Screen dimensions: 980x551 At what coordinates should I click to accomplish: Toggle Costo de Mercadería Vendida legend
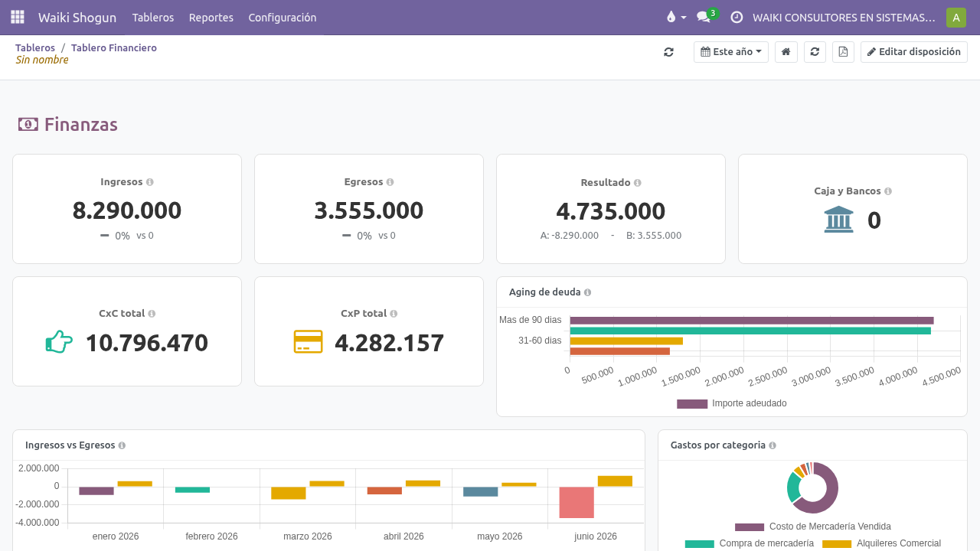(813, 527)
